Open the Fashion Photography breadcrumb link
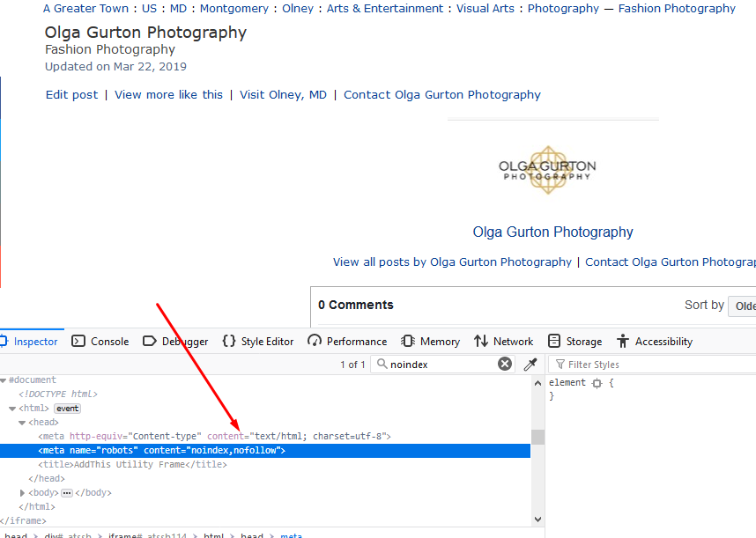 coord(677,9)
